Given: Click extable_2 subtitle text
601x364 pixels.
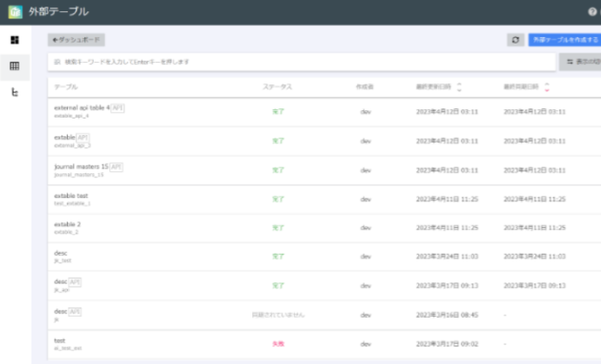Looking at the screenshot, I should pos(66,232).
